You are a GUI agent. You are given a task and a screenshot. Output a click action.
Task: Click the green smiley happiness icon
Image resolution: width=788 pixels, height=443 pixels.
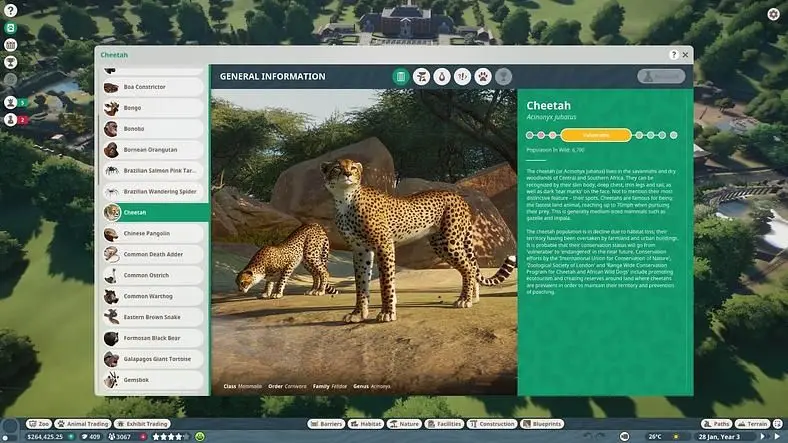200,437
